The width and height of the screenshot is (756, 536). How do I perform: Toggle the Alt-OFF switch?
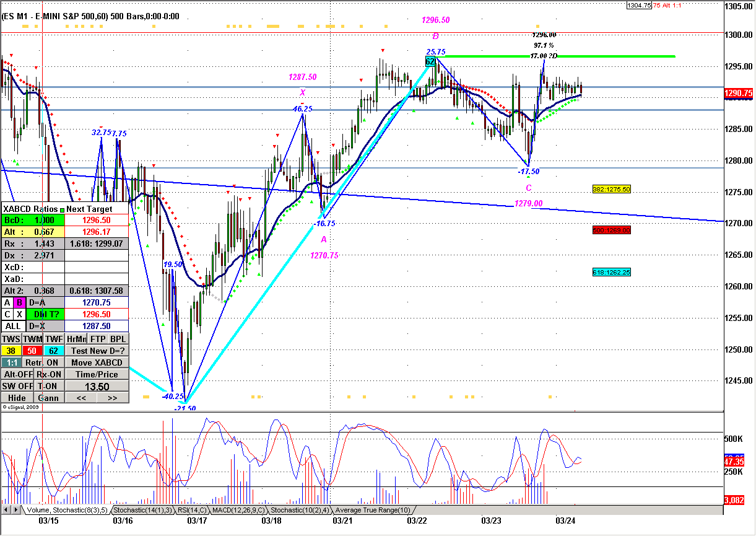click(17, 374)
